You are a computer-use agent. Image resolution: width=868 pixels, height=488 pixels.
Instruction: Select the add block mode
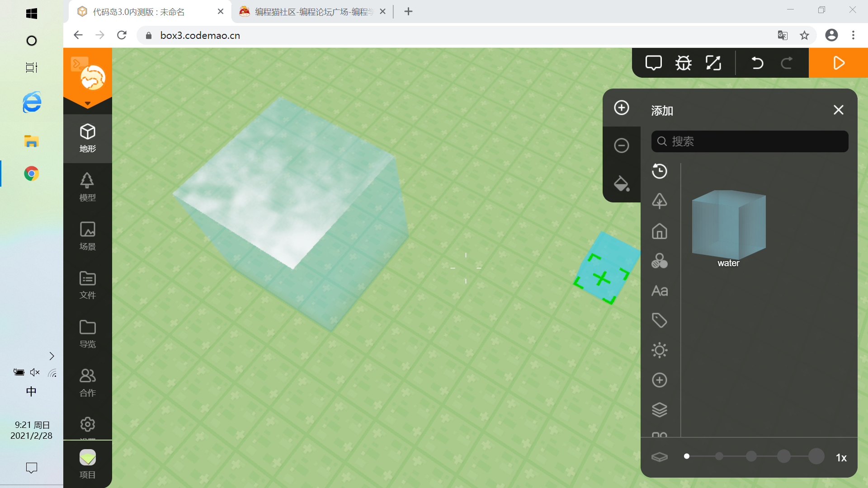622,108
